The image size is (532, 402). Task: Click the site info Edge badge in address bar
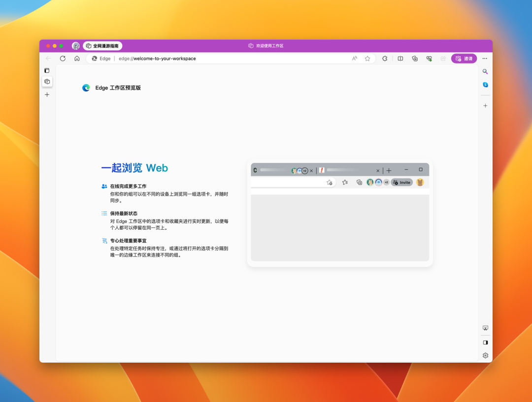[101, 58]
